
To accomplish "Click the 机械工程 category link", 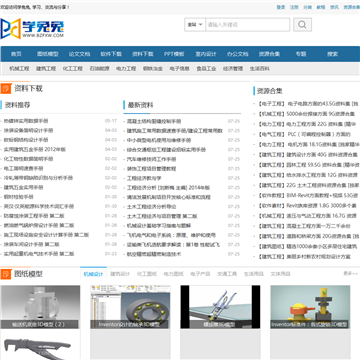I will (19, 69).
